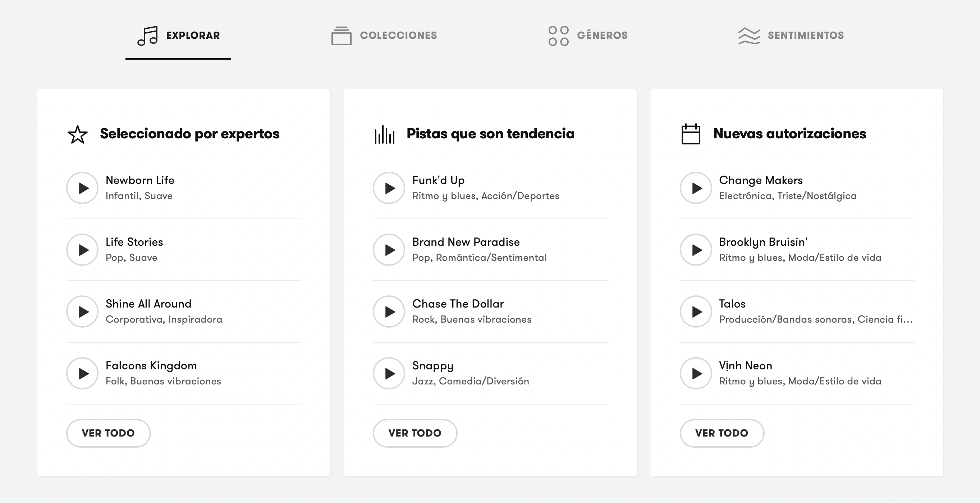Play the Life Stories track
This screenshot has height=503, width=980.
[x=83, y=250]
